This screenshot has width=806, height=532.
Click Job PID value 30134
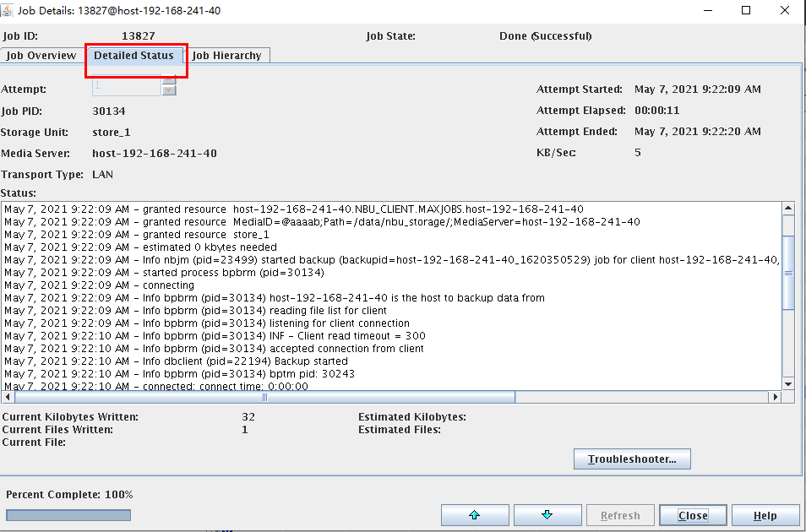pyautogui.click(x=109, y=111)
